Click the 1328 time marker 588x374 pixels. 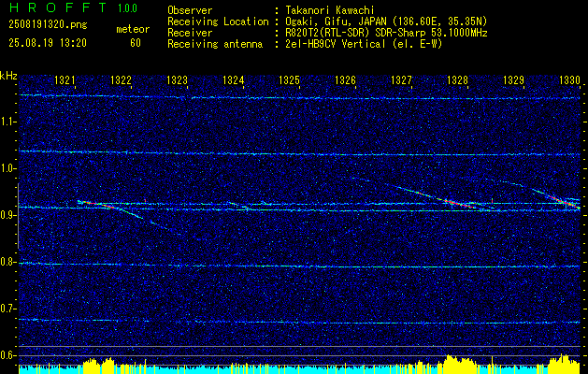coord(457,79)
